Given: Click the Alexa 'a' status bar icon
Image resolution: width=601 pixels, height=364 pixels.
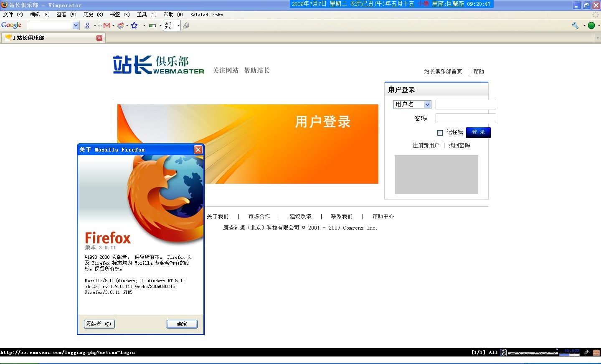Looking at the screenshot, I should point(504,352).
